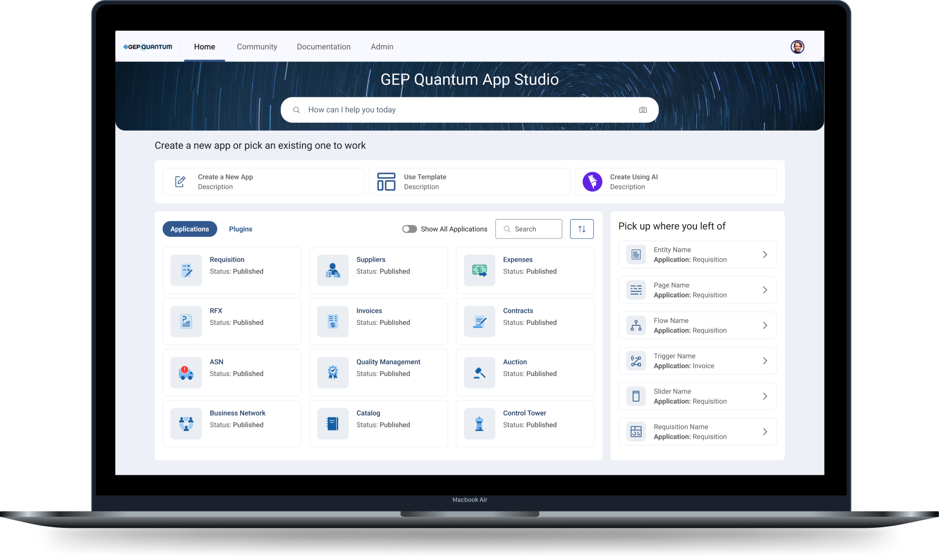Open the RFX app icon
The height and width of the screenshot is (560, 939).
[x=186, y=321]
